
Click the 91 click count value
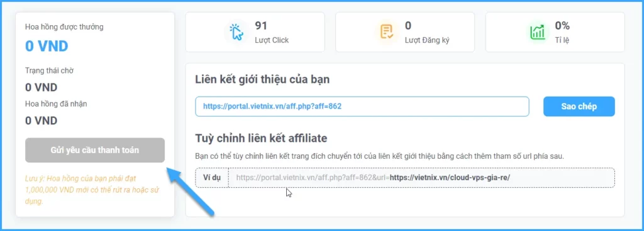[261, 26]
